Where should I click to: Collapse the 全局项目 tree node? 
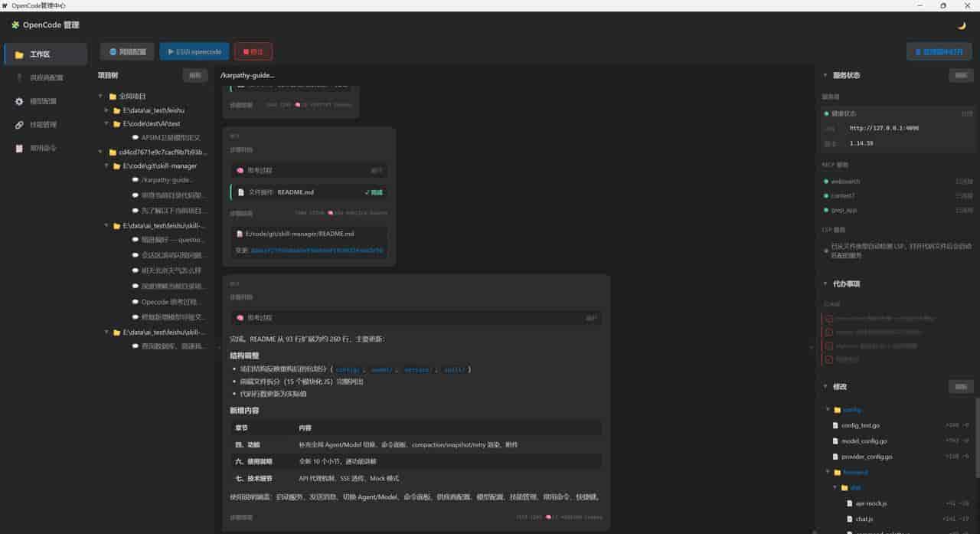(x=101, y=97)
